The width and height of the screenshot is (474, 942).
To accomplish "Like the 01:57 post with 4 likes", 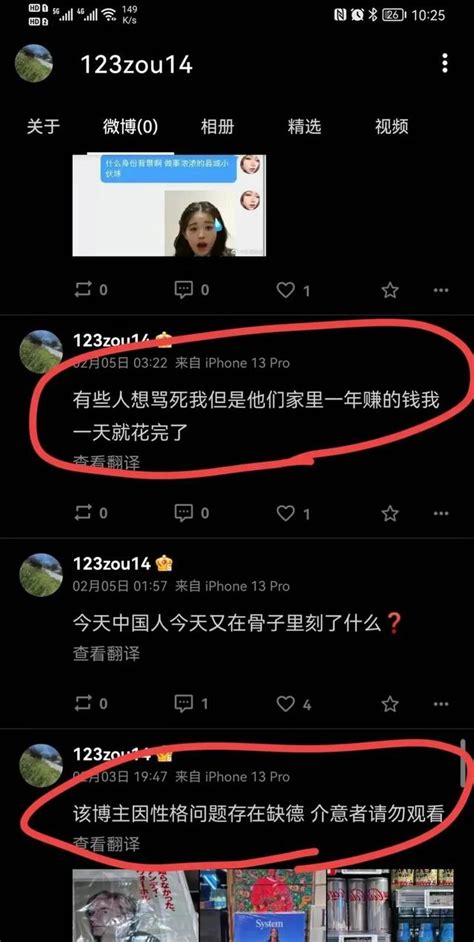I will tap(293, 704).
